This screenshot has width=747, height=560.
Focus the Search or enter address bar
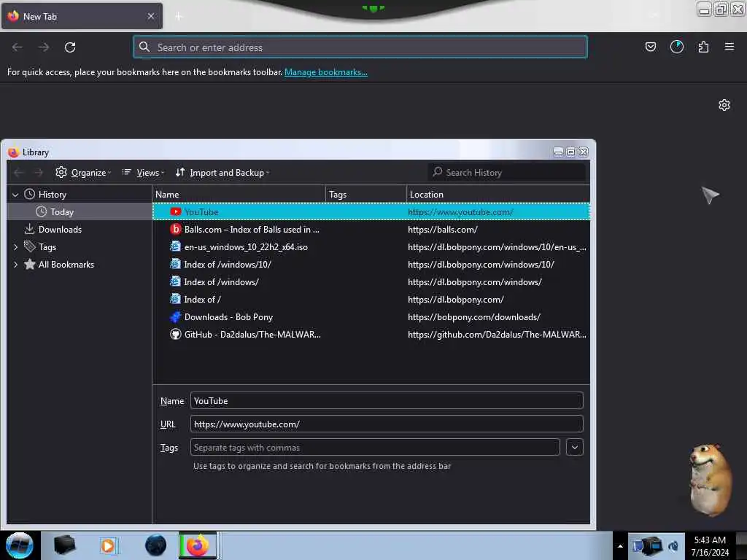360,47
